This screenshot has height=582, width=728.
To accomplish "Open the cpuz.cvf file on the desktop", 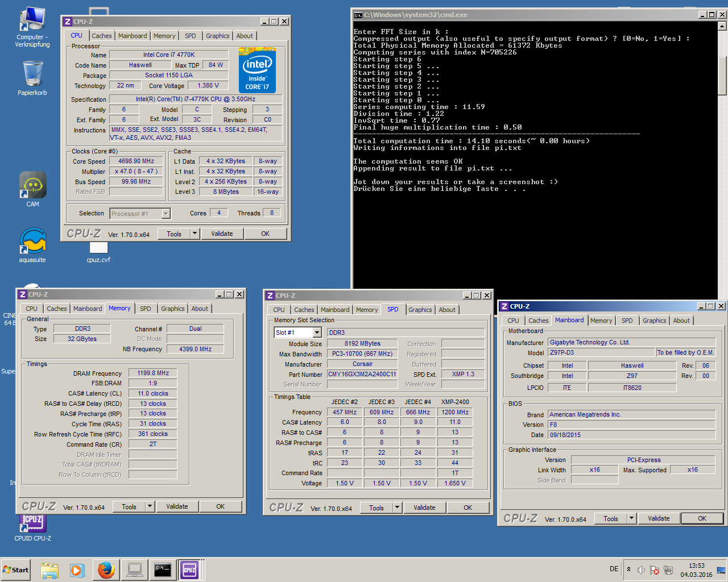I will coord(98,253).
